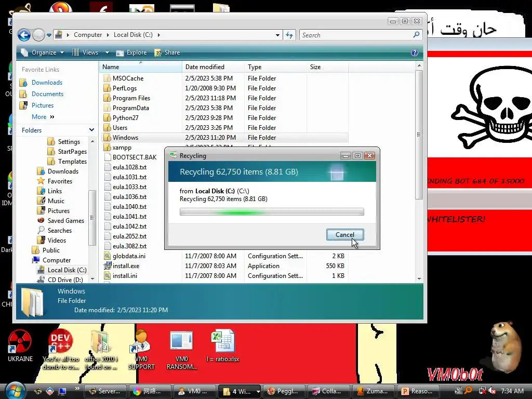The height and width of the screenshot is (399, 532).
Task: Open the office 2010 desktop folder
Action: pyautogui.click(x=101, y=350)
